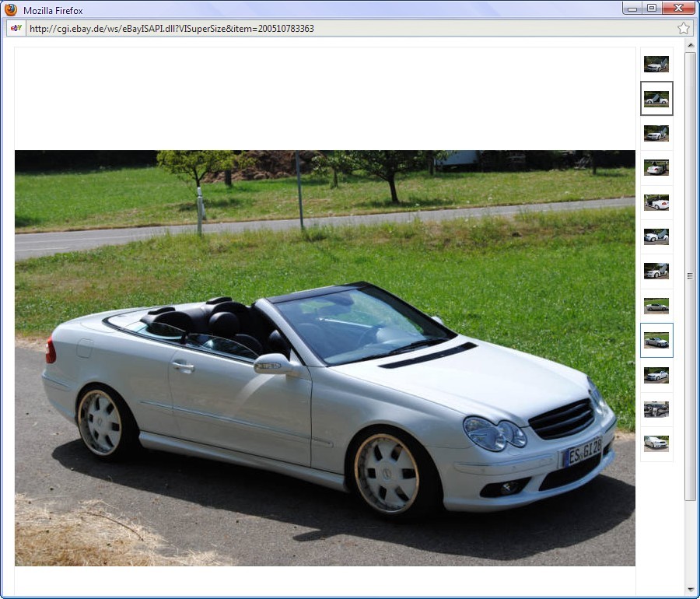Image resolution: width=700 pixels, height=599 pixels.
Task: Click the Firefox logo in the title bar
Action: [11, 10]
